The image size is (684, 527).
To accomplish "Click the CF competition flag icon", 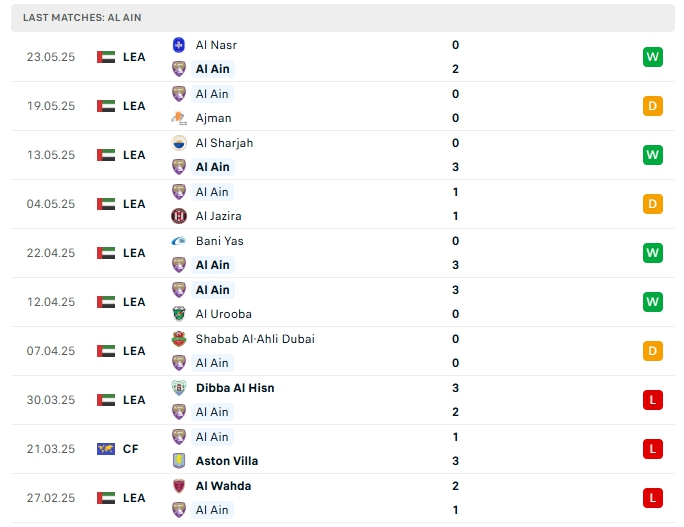I will pos(106,449).
